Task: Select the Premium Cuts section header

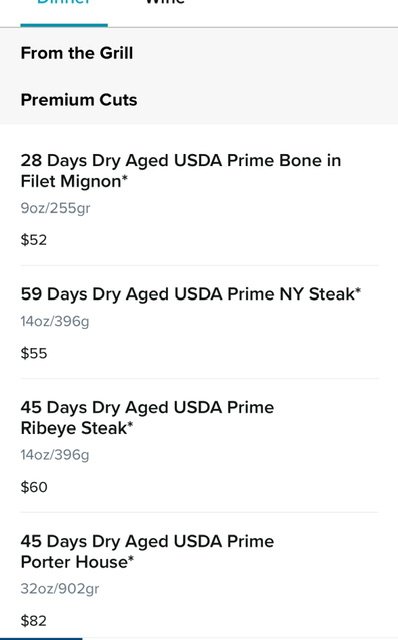Action: click(x=79, y=100)
